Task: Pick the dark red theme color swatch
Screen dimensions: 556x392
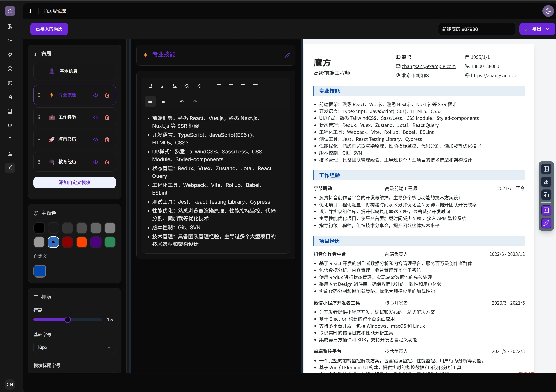Action: point(68,242)
